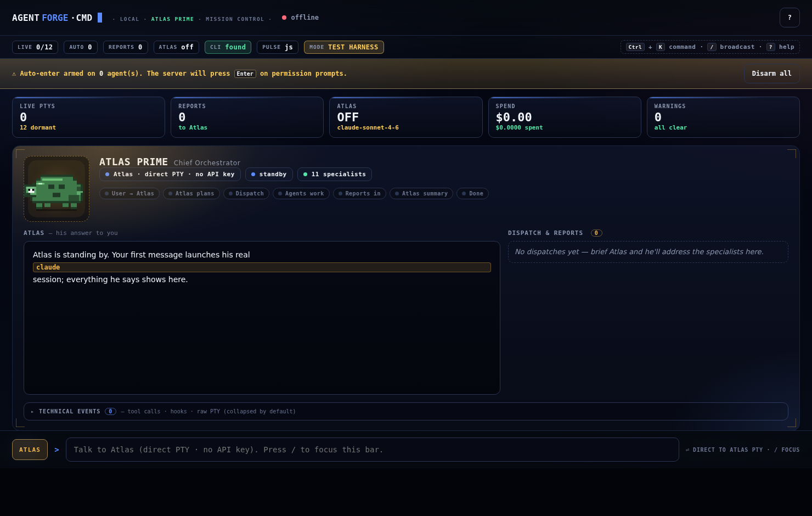
Task: Click the ATLAS PRIME breadcrumb text
Action: (x=172, y=19)
